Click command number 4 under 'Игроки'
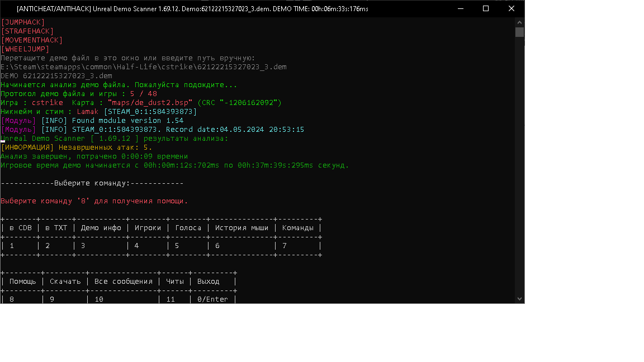Image resolution: width=644 pixels, height=362 pixels. pos(137,246)
